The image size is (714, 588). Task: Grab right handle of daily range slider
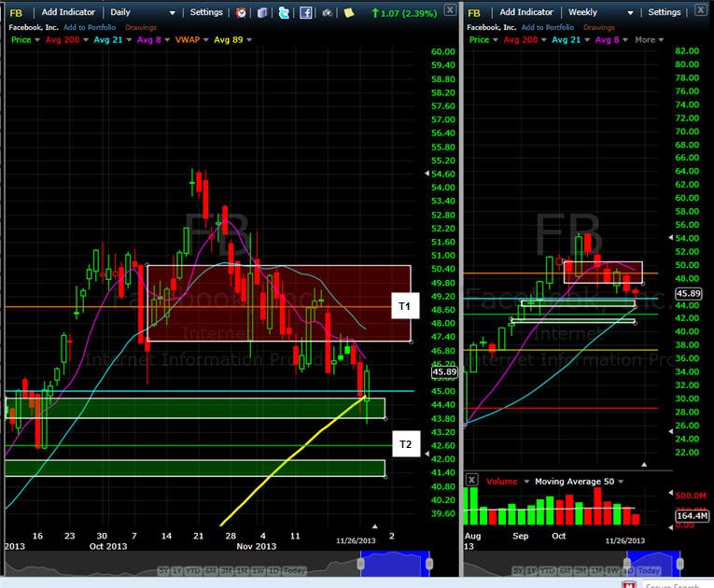[x=429, y=564]
